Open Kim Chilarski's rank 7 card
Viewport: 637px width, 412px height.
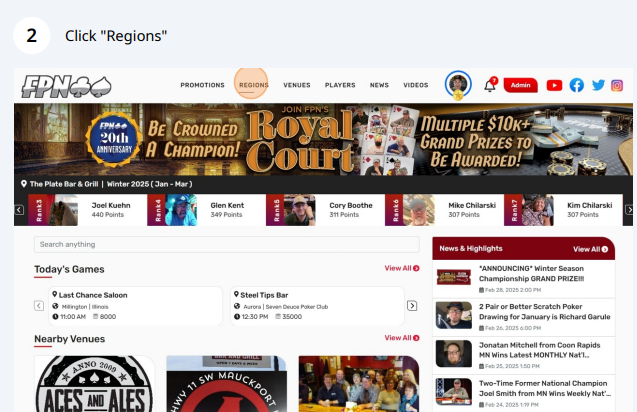[563, 210]
